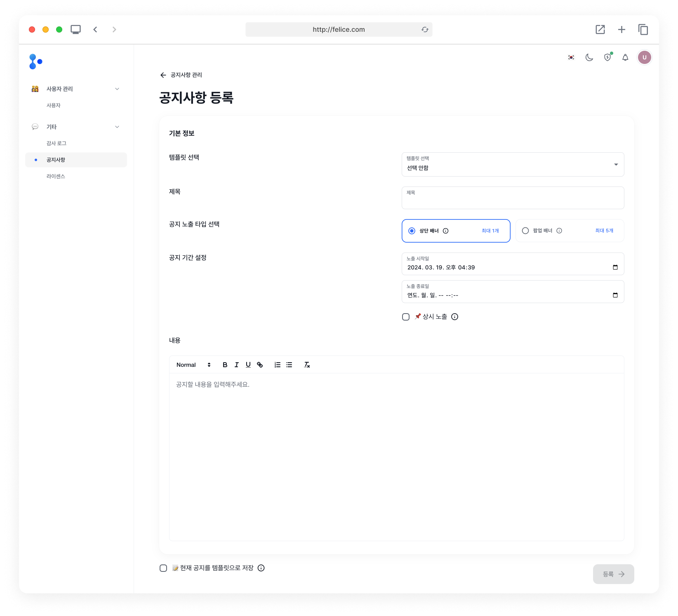
Task: Change language via Korean flag icon
Action: [x=571, y=57]
